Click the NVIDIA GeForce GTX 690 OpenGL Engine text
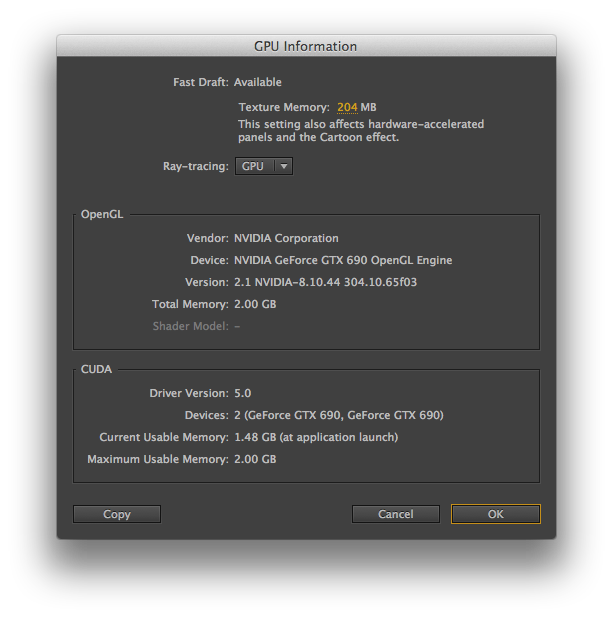 [x=343, y=260]
